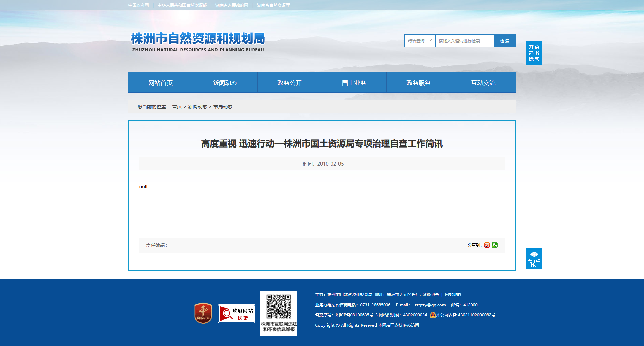The height and width of the screenshot is (346, 644).
Task: Open the 网站首页 navigation tab
Action: click(x=160, y=83)
